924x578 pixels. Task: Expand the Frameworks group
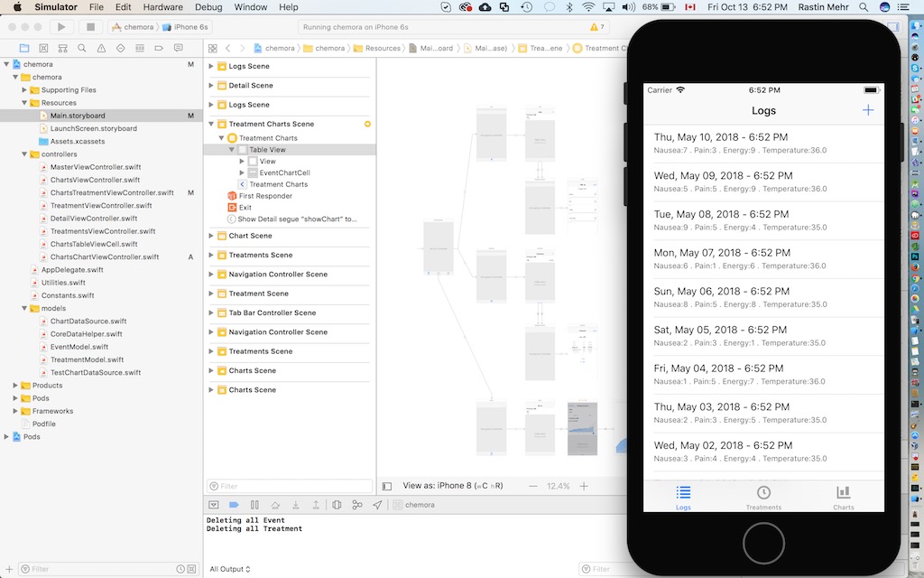pos(15,411)
